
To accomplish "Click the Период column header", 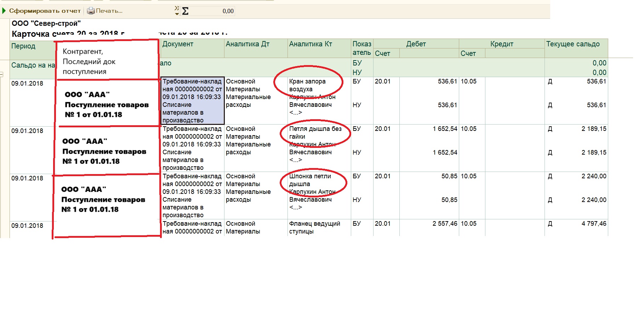I will point(23,46).
